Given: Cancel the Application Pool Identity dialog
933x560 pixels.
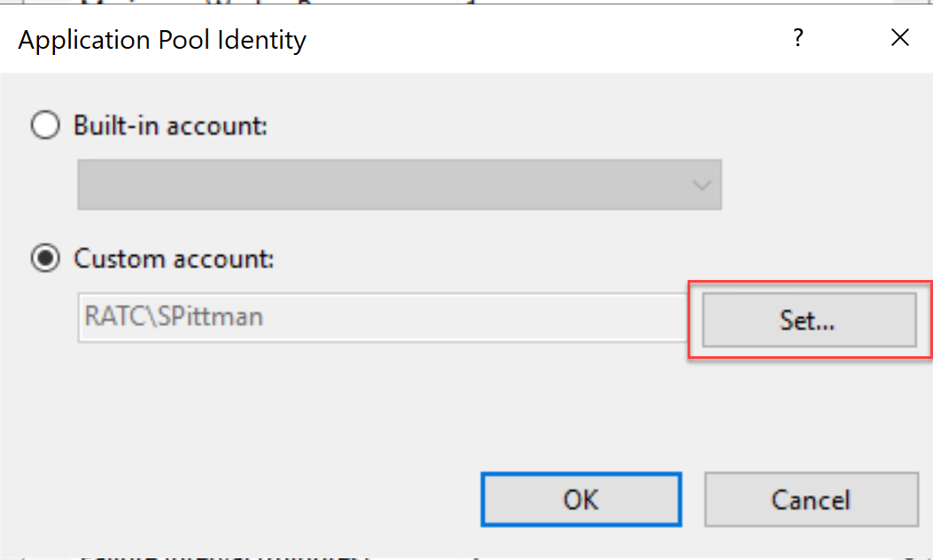Looking at the screenshot, I should tap(811, 500).
